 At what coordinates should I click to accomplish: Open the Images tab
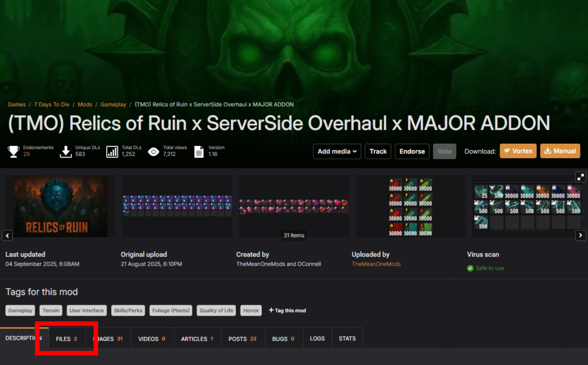(x=109, y=339)
